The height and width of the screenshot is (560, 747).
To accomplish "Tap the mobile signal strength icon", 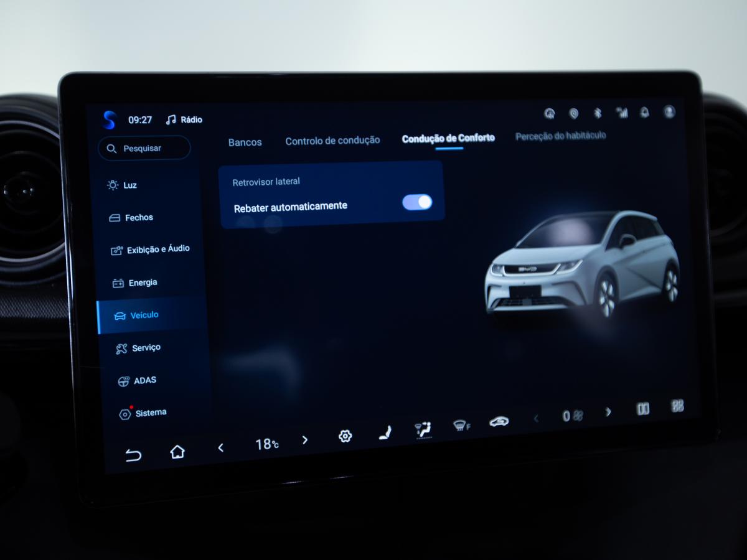I will pos(622,113).
